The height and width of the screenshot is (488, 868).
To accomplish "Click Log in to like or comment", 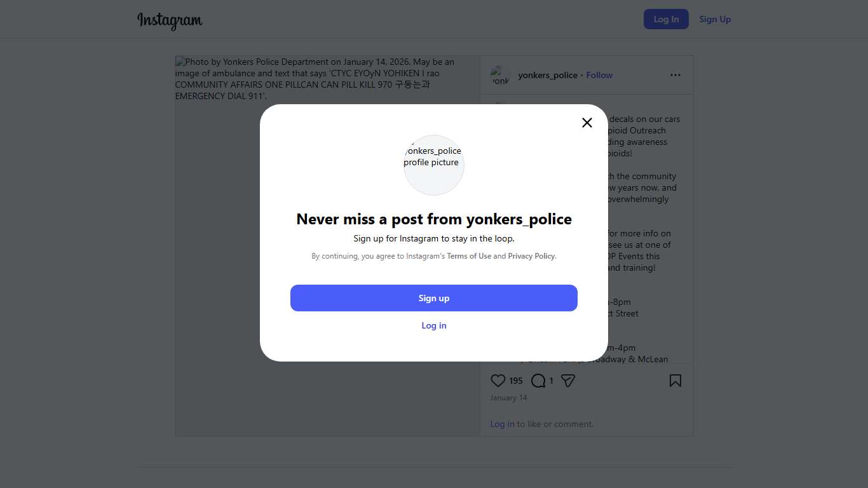I will [x=502, y=424].
